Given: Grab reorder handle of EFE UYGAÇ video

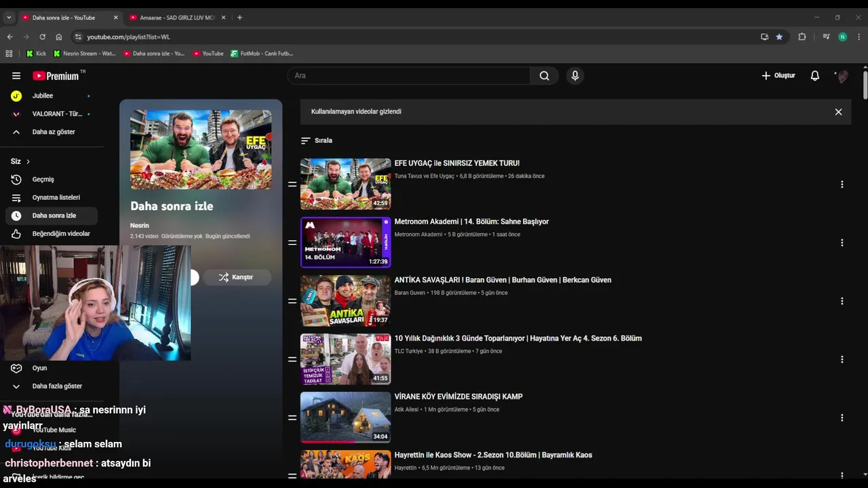Looking at the screenshot, I should [x=292, y=184].
